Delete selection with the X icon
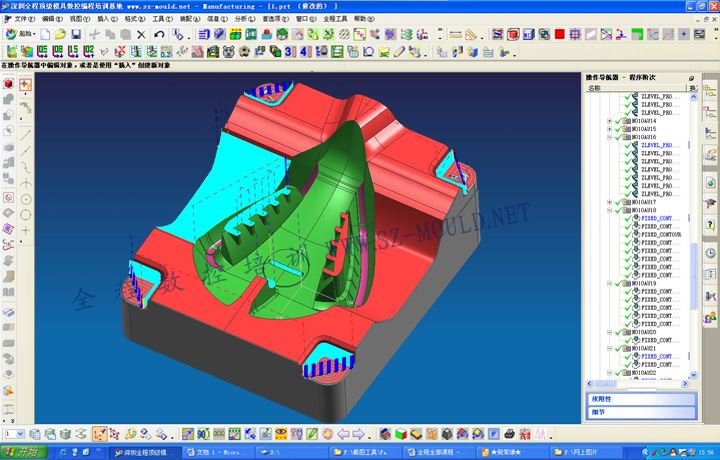 click(x=141, y=34)
